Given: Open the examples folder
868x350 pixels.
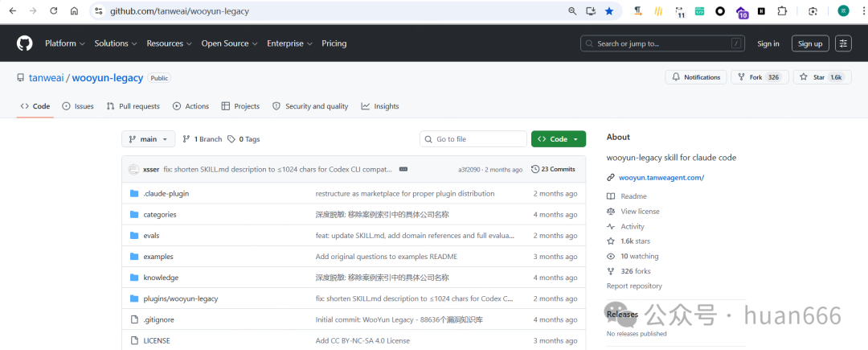Looking at the screenshot, I should tap(158, 257).
